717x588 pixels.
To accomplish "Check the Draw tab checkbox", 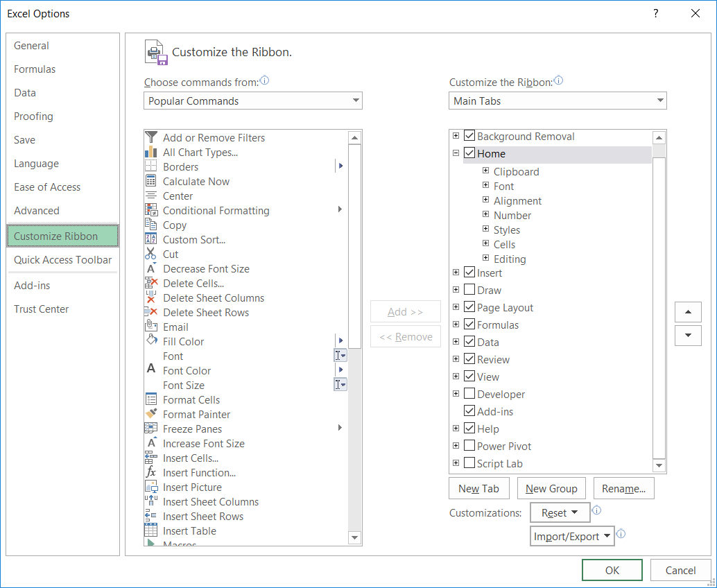I will (x=469, y=290).
